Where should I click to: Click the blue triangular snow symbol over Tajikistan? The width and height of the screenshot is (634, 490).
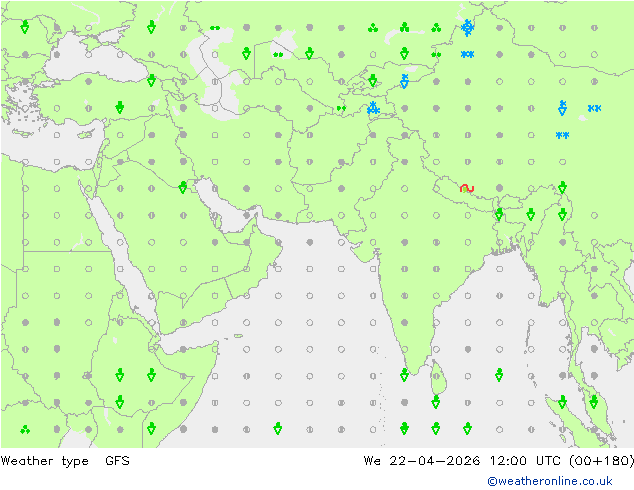click(373, 108)
